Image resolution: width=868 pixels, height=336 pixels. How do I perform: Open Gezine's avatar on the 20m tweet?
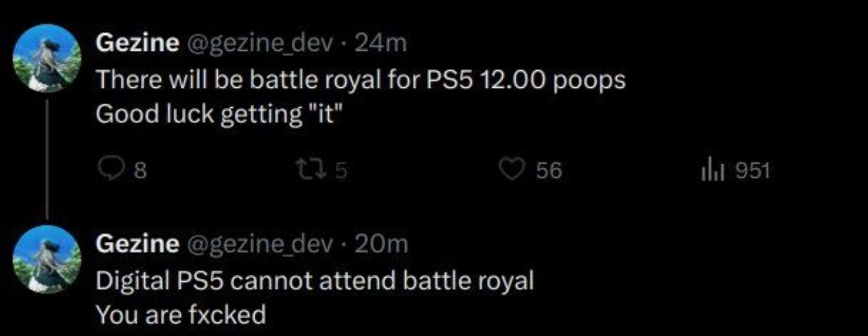(x=48, y=260)
